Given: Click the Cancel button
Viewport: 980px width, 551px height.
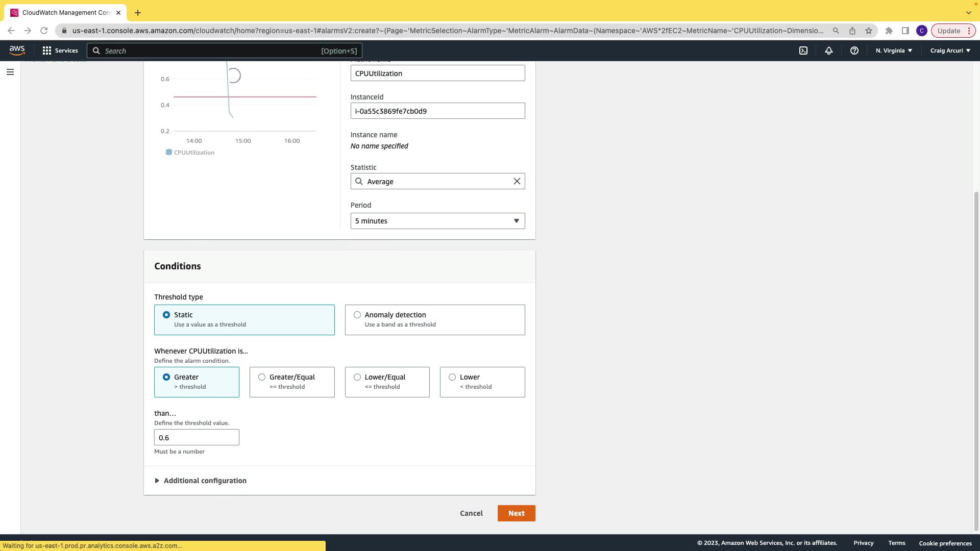Looking at the screenshot, I should pos(471,513).
